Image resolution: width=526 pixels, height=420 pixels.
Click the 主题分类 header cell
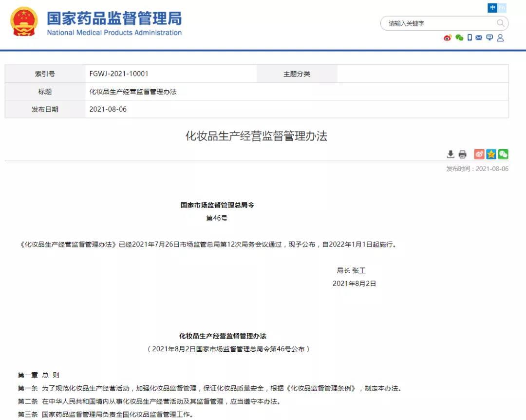pos(297,74)
